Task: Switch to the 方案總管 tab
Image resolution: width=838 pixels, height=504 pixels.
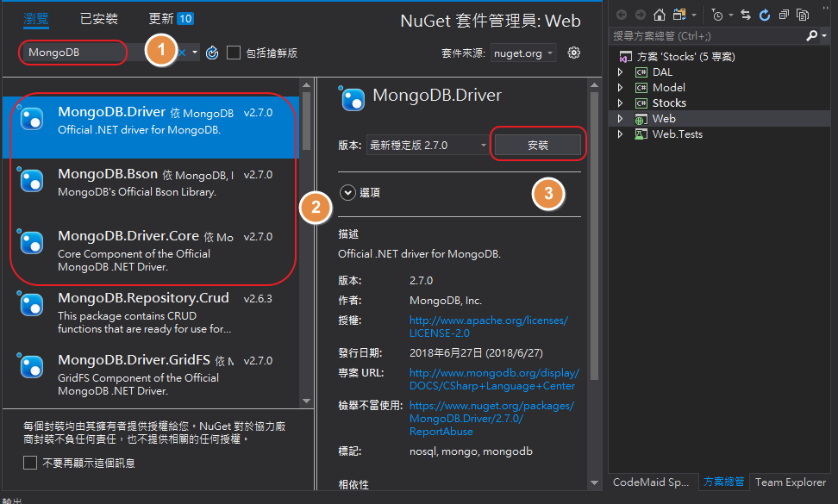Action: pyautogui.click(x=723, y=482)
